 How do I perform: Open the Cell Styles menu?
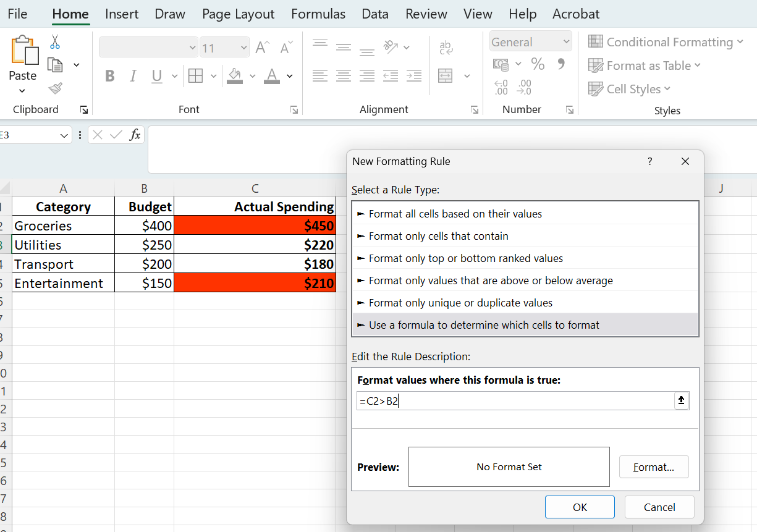click(629, 89)
